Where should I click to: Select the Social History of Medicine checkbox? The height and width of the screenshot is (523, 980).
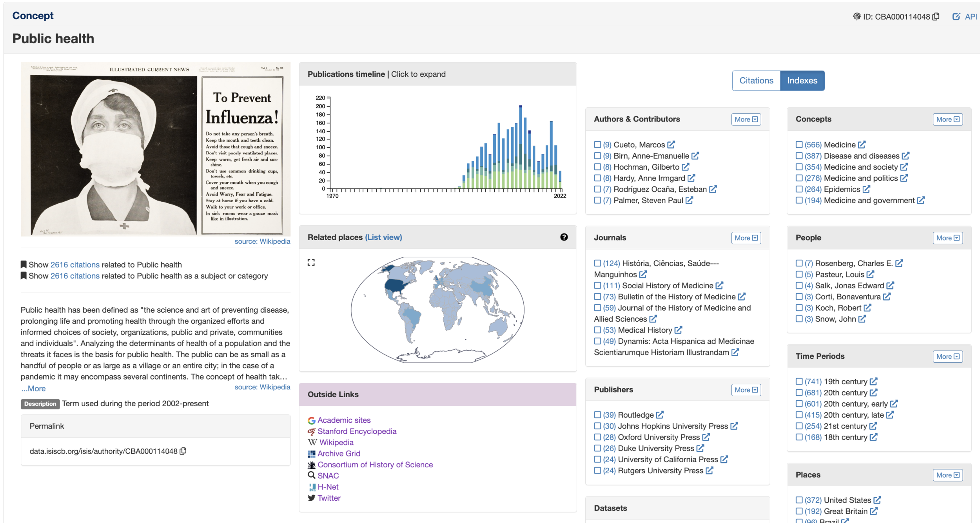click(597, 286)
